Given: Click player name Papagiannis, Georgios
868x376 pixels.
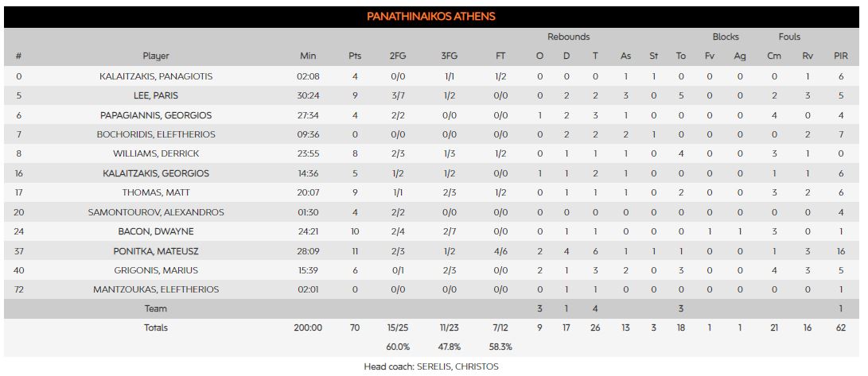Looking at the screenshot, I should pyautogui.click(x=156, y=115).
